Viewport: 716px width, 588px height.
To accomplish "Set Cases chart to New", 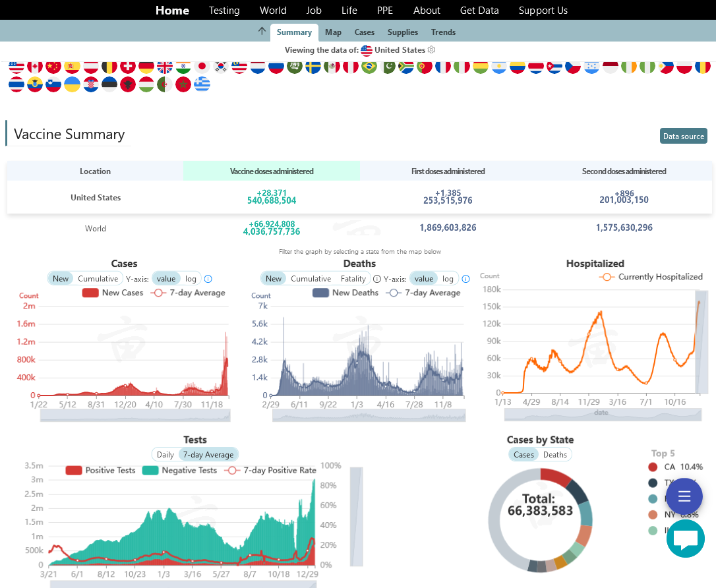I will (60, 278).
